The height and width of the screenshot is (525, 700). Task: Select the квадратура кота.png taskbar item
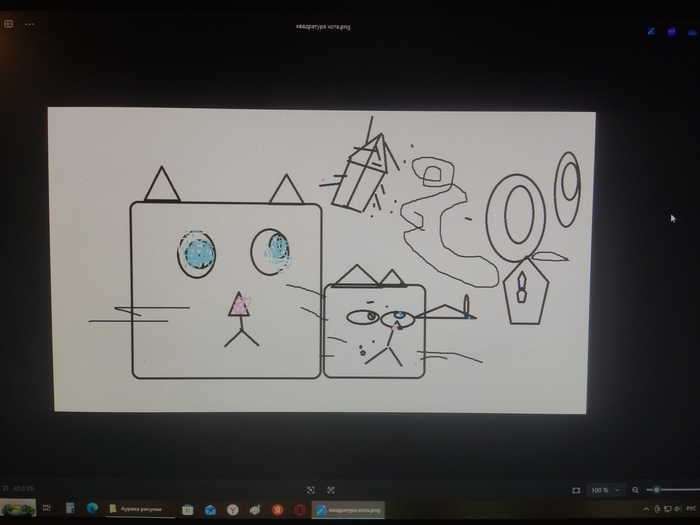click(348, 510)
